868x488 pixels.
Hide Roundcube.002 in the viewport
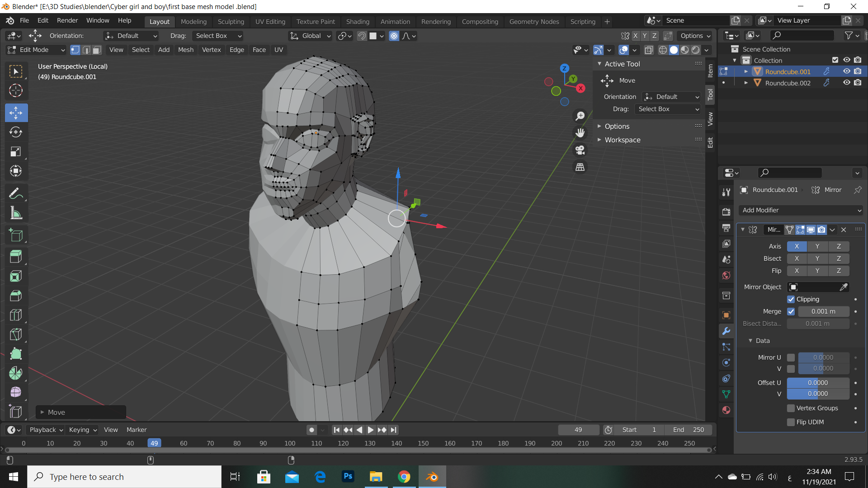click(846, 83)
